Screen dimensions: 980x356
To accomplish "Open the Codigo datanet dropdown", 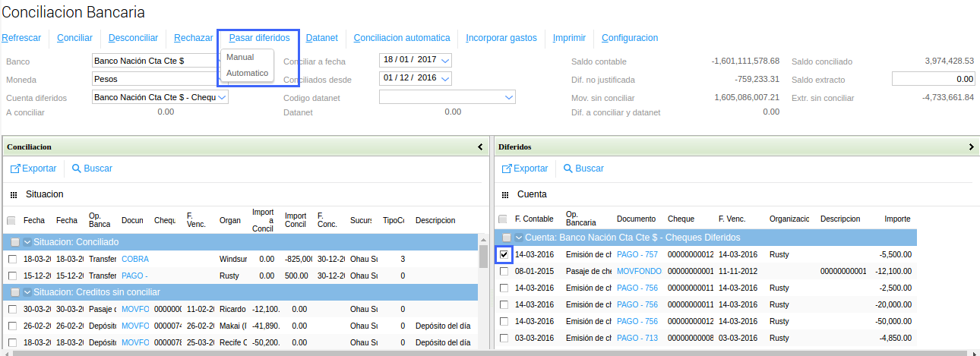I will [x=509, y=97].
